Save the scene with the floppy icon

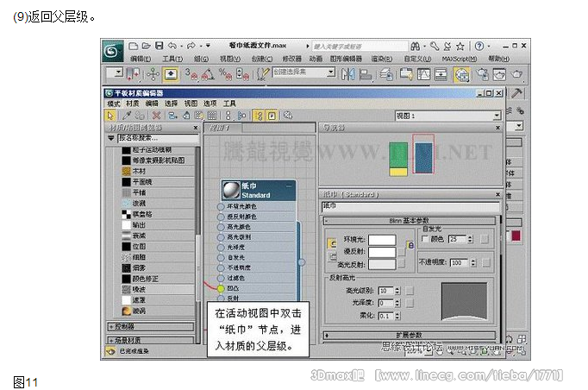tap(160, 46)
